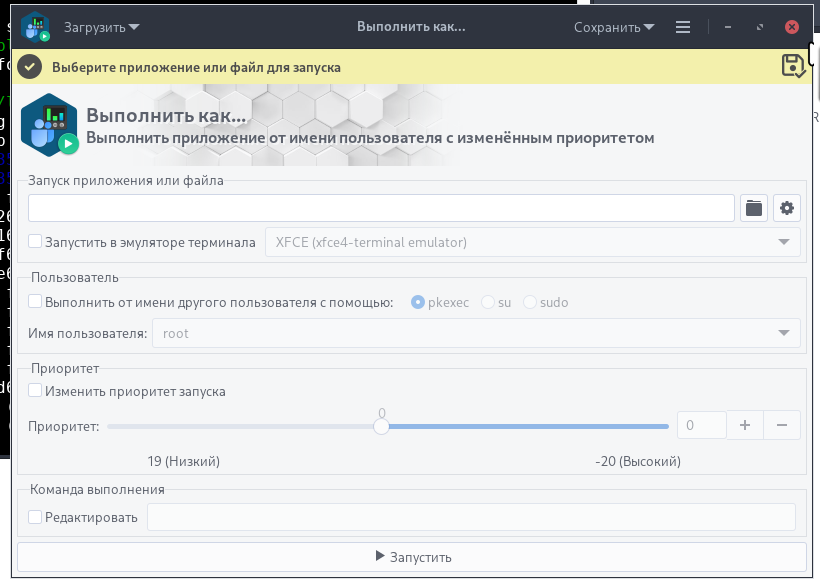Click the app logo icon in title bar
Screen dimensions: 820x587
36,27
